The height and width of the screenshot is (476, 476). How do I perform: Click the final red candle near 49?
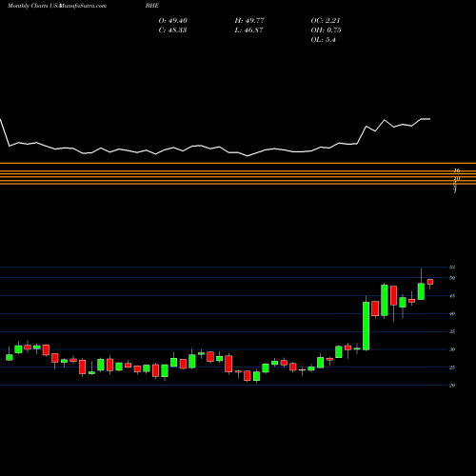pyautogui.click(x=430, y=282)
